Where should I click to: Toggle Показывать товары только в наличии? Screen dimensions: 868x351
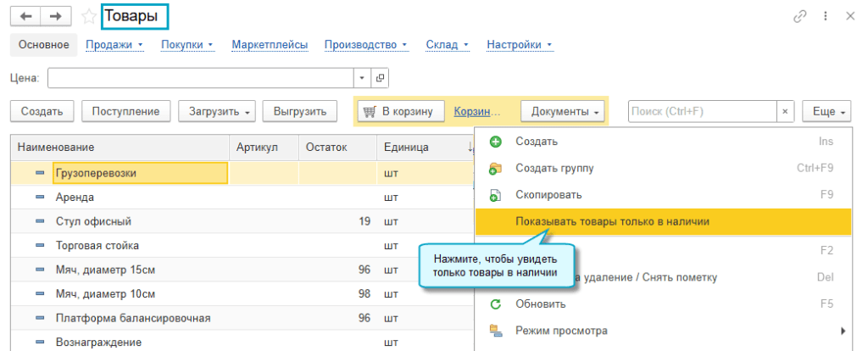612,221
